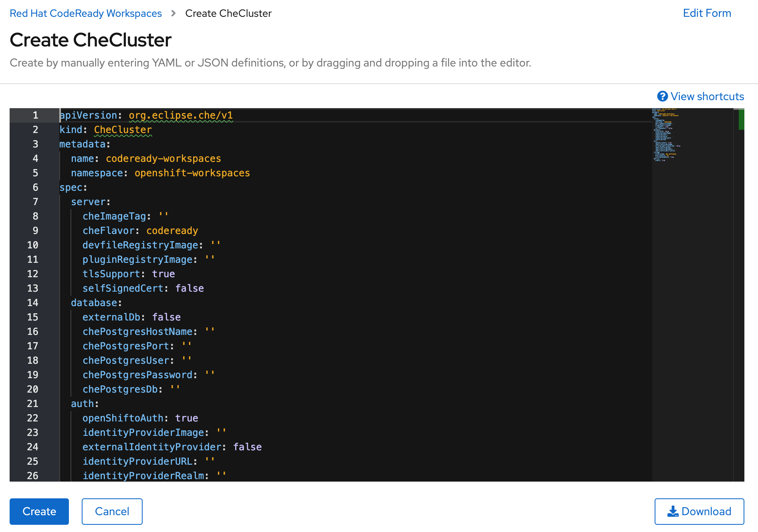Click the code minimap overview
Viewport: 758px width, 532px height.
pos(692,294)
